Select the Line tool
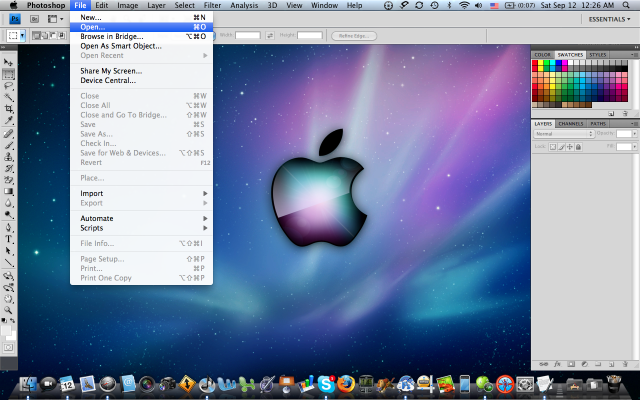The image size is (640, 400). tap(8, 262)
